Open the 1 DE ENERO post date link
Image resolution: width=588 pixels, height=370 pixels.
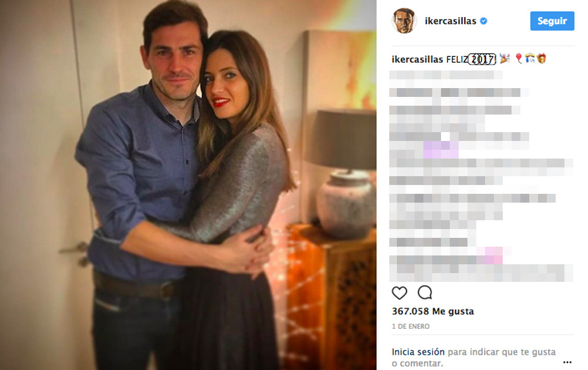tap(410, 327)
